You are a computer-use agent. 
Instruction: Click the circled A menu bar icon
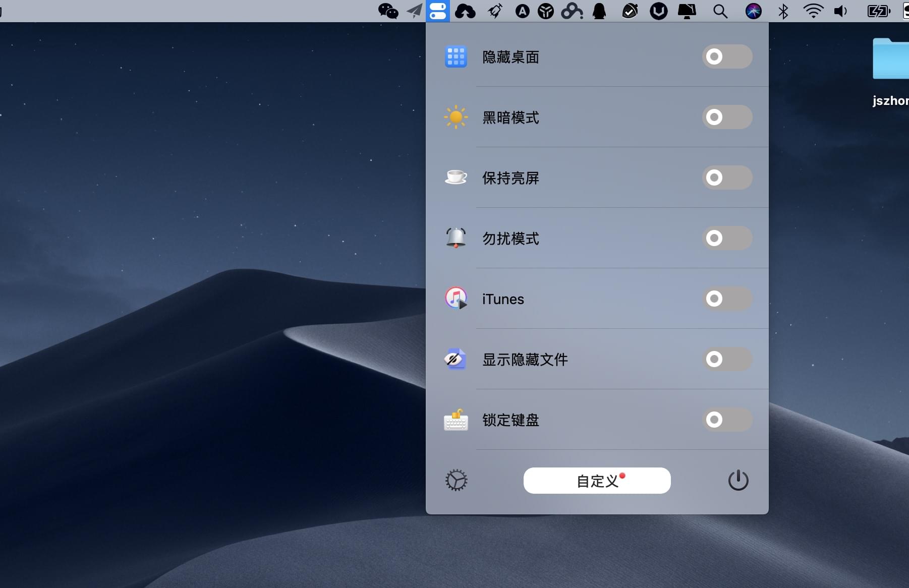[x=523, y=11]
